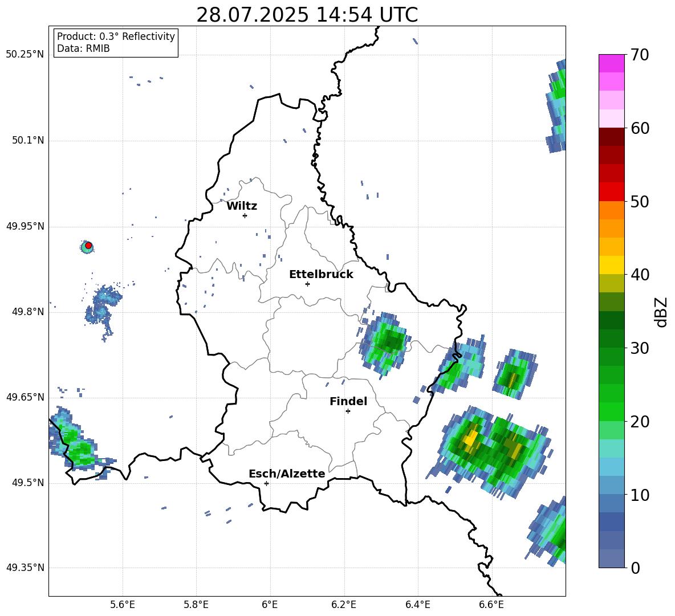Click the 20 value on the colorbar

639,421
